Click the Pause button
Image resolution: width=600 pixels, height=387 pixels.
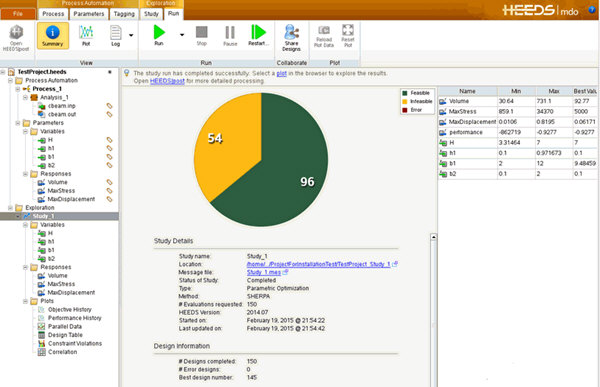[230, 36]
